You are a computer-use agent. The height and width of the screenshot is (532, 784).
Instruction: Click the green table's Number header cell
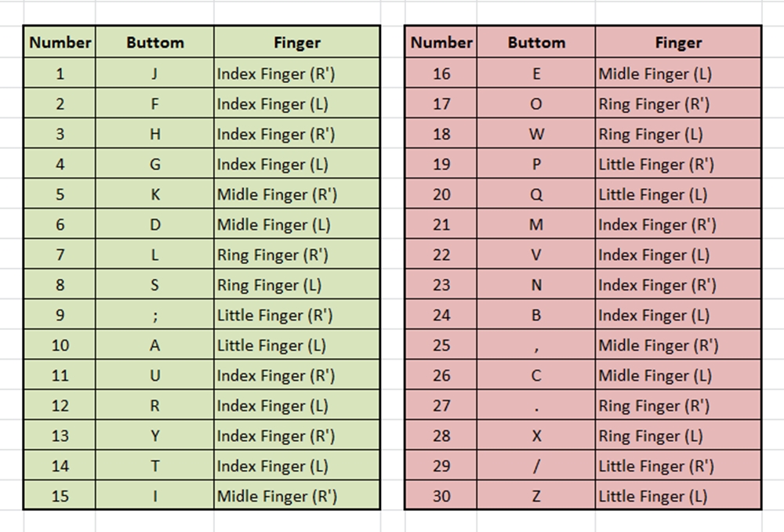click(60, 42)
